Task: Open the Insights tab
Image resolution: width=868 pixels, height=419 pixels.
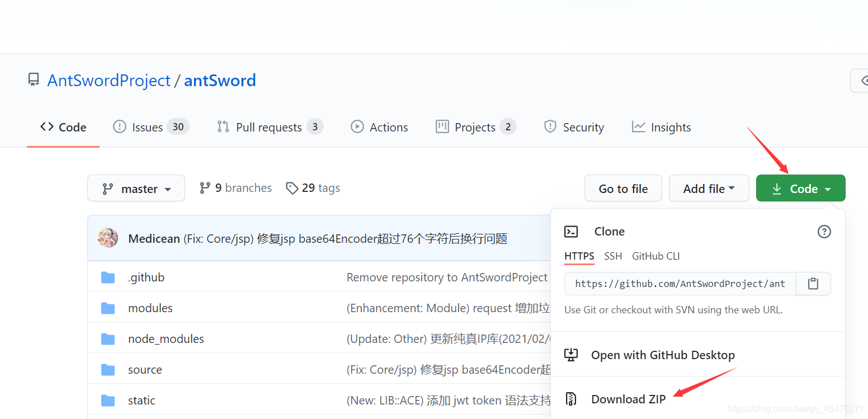Action: pos(661,127)
